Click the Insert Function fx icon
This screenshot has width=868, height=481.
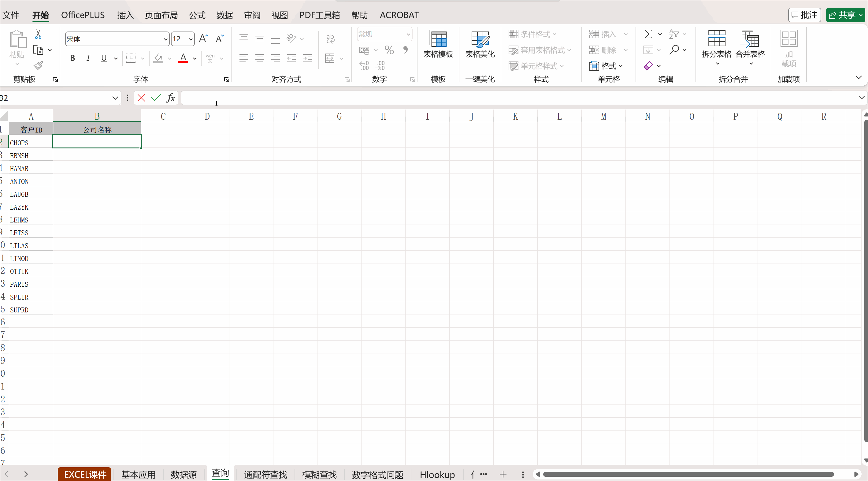coord(171,98)
